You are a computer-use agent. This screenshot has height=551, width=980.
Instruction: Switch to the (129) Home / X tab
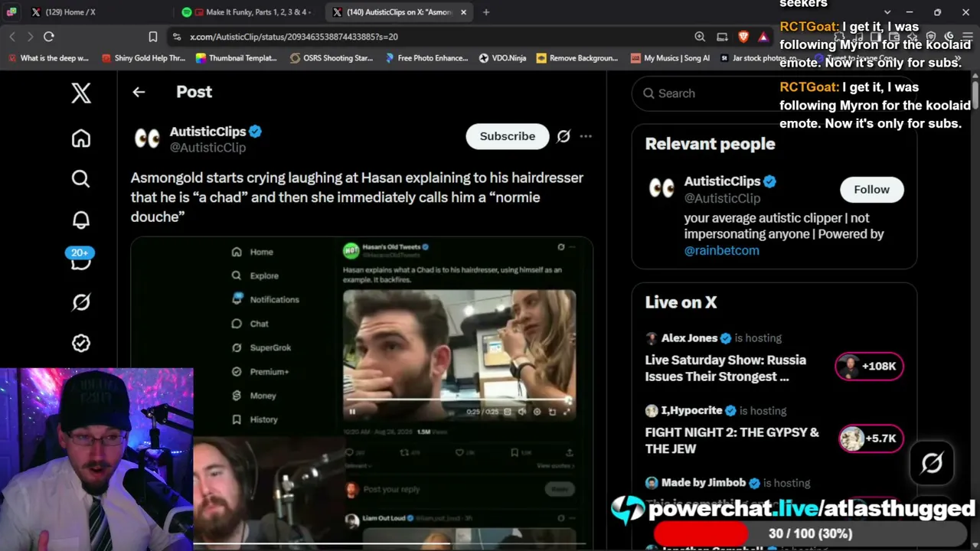pyautogui.click(x=70, y=12)
